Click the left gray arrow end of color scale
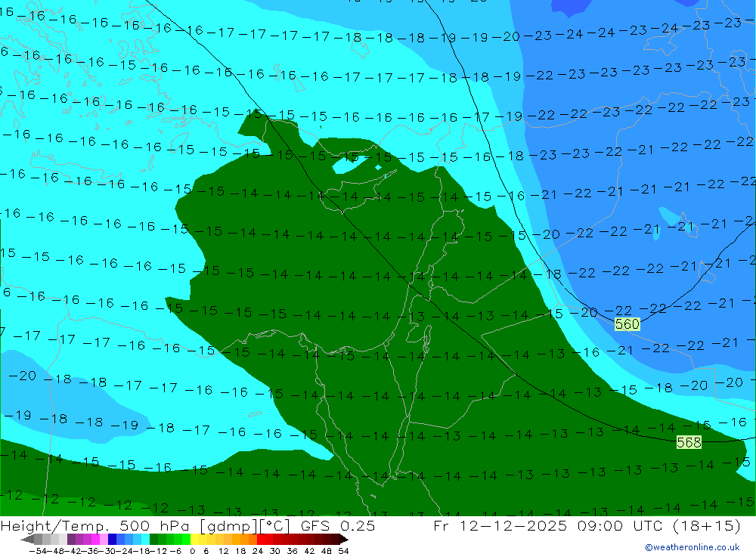The image size is (756, 554). click(x=28, y=539)
